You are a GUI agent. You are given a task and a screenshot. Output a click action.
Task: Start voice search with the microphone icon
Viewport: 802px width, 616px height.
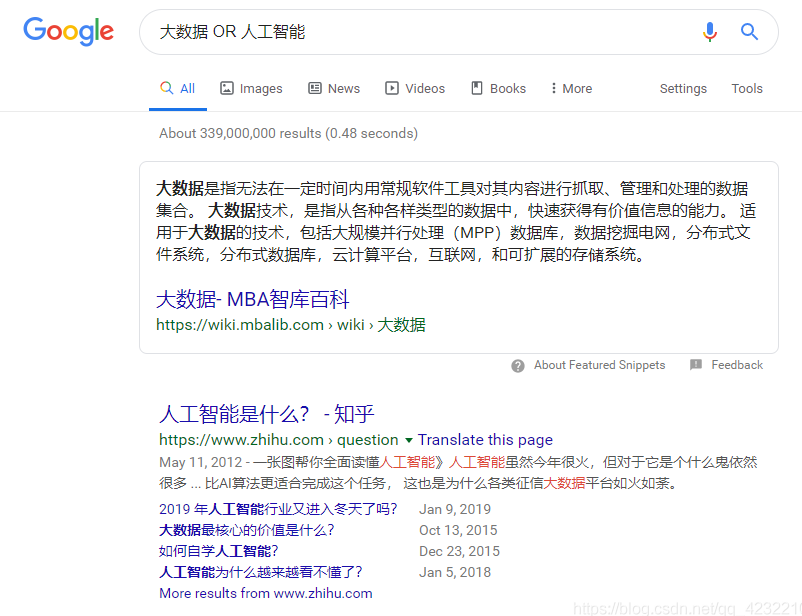pyautogui.click(x=709, y=32)
